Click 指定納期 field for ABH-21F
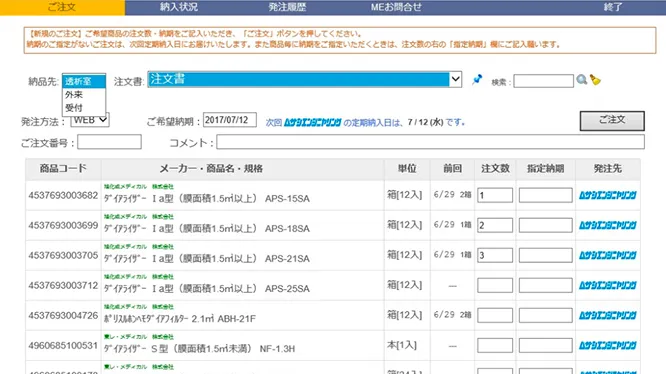The image size is (666, 374). tap(546, 315)
